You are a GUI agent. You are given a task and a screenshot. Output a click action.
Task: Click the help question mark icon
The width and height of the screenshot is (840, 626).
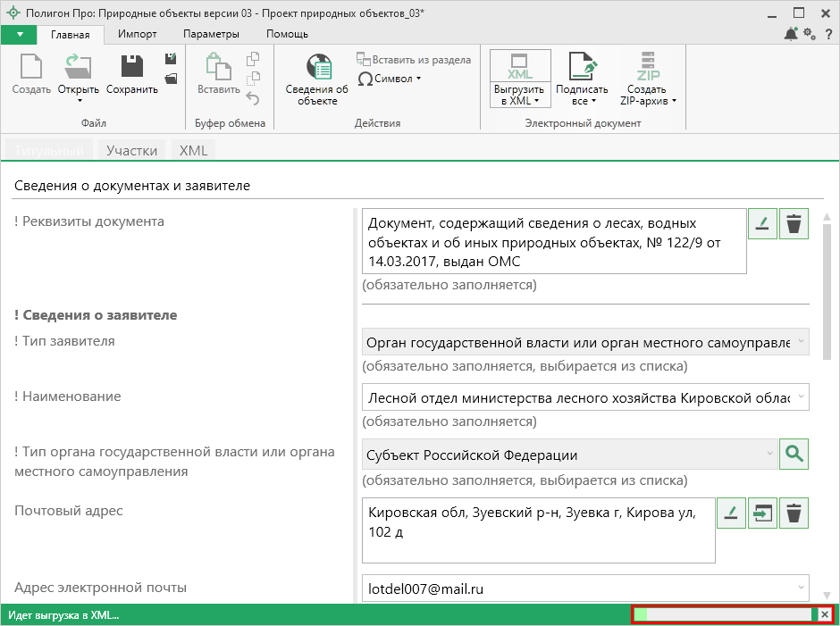click(x=827, y=34)
